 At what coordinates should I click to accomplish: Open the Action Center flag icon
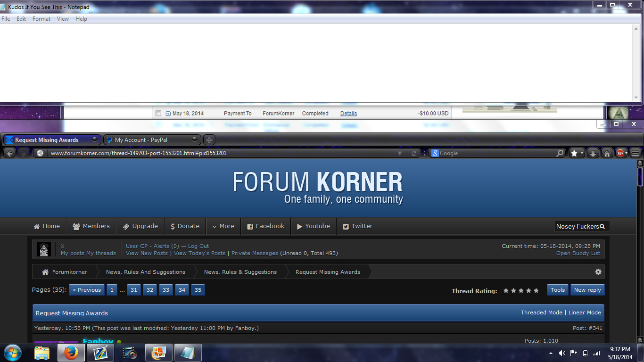pos(574,353)
